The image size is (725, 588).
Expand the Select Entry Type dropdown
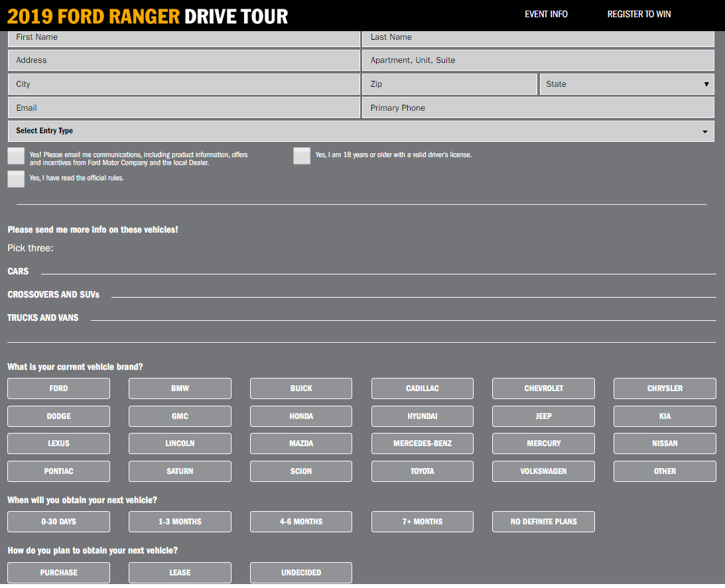pyautogui.click(x=361, y=131)
